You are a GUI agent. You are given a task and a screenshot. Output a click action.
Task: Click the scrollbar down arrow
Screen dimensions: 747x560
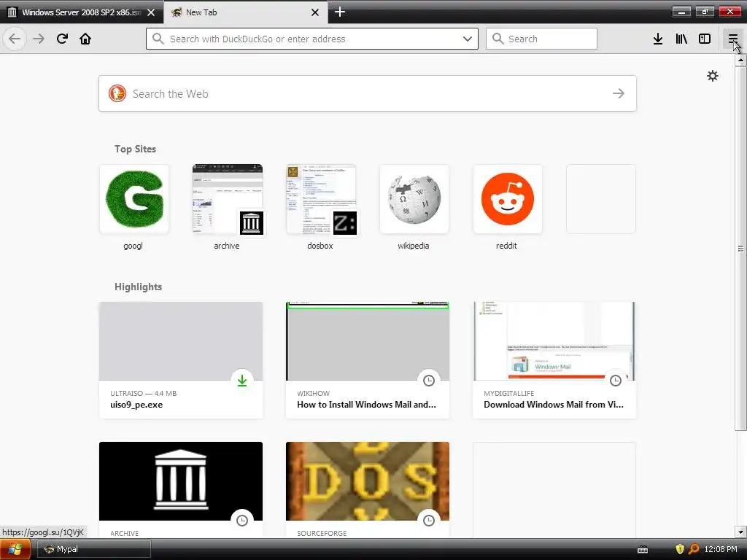pyautogui.click(x=740, y=532)
